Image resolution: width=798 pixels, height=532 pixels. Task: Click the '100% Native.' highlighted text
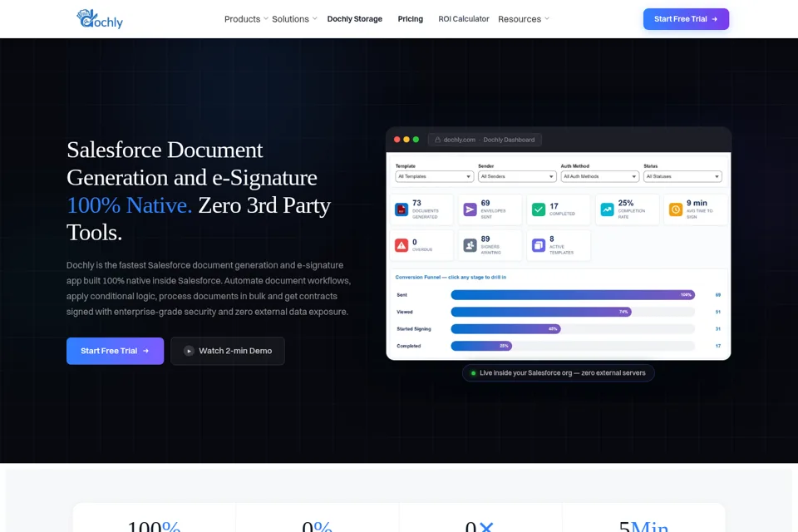130,205
